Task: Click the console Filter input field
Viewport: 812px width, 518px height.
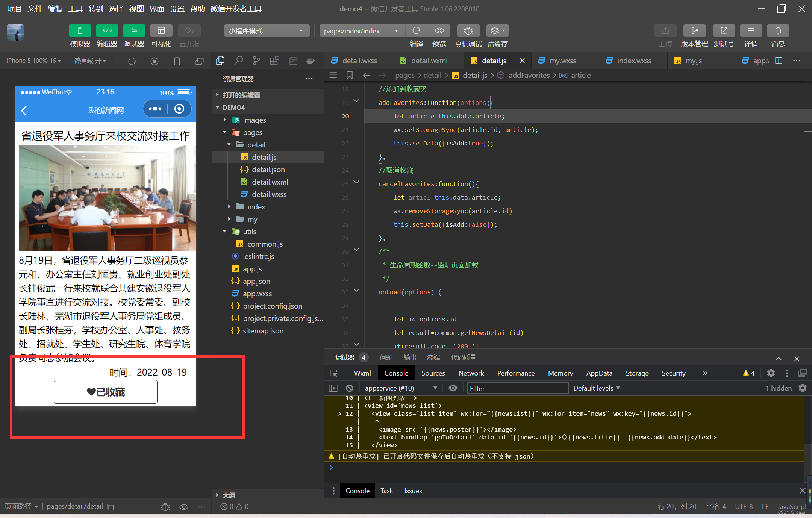Action: tap(517, 388)
